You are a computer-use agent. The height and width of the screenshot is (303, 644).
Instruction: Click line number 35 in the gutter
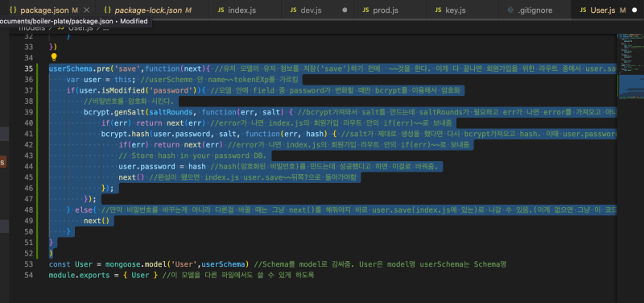coord(29,68)
